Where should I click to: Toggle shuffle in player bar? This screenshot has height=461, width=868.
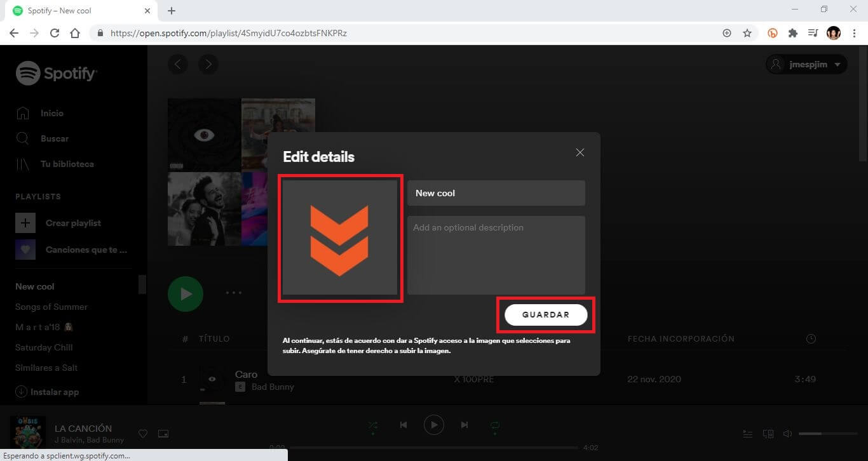373,425
